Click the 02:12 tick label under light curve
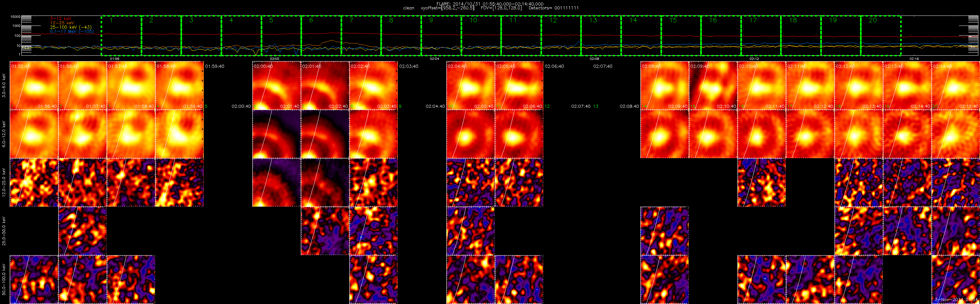This screenshot has width=980, height=304. click(754, 59)
